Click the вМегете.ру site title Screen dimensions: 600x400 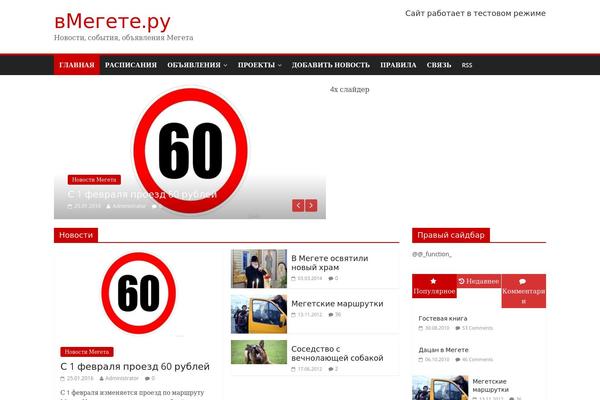click(x=112, y=21)
